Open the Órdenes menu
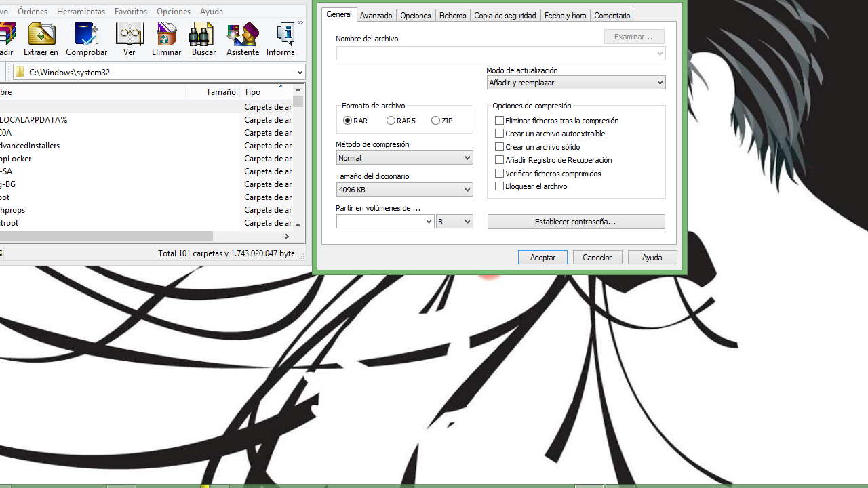This screenshot has width=868, height=488. click(x=33, y=12)
